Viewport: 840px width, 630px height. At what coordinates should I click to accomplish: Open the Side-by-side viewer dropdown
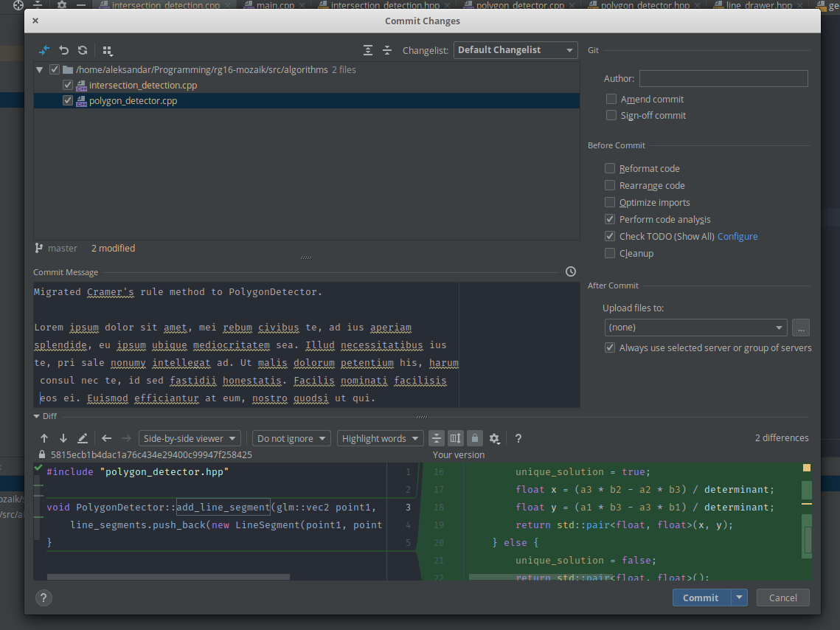coord(190,438)
